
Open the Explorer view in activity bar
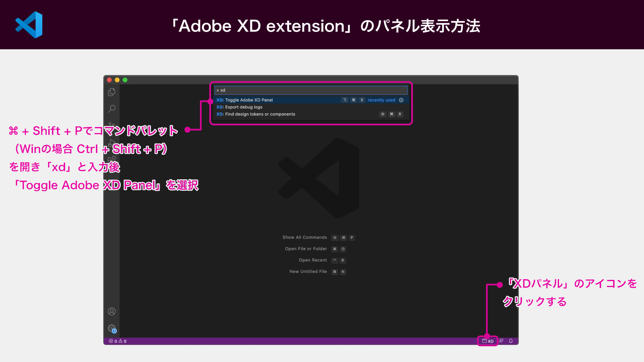112,92
